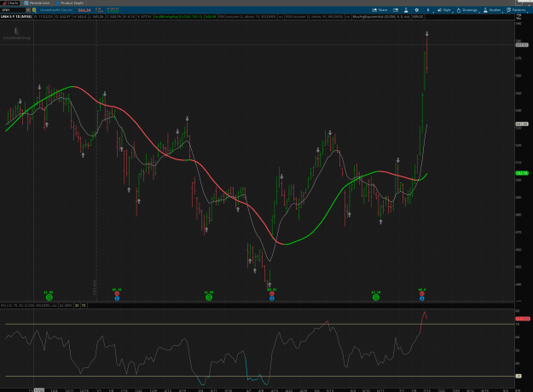533x392 pixels.
Task: Click the red RSI value bubble
Action: tap(523, 319)
